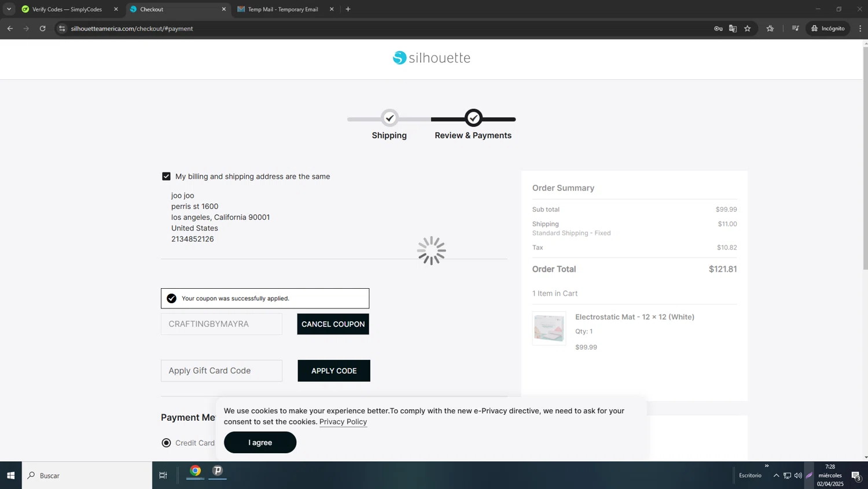Image resolution: width=868 pixels, height=489 pixels.
Task: Click the CANCEL COUPON button
Action: pos(333,324)
